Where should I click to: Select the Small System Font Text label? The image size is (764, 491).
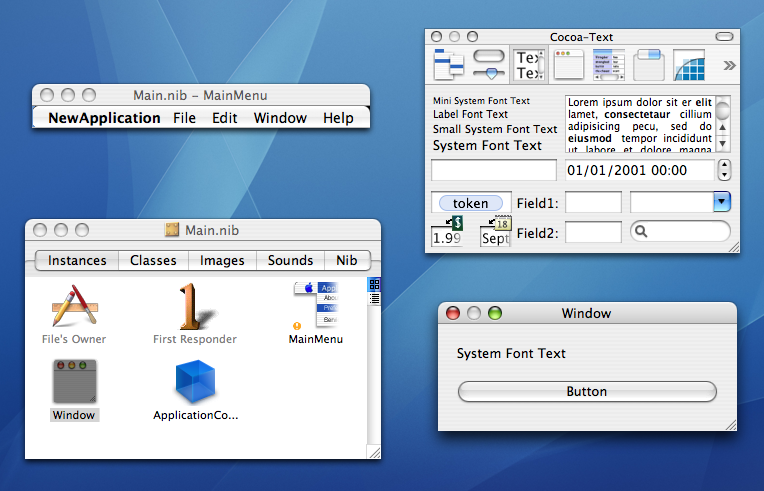coord(495,129)
